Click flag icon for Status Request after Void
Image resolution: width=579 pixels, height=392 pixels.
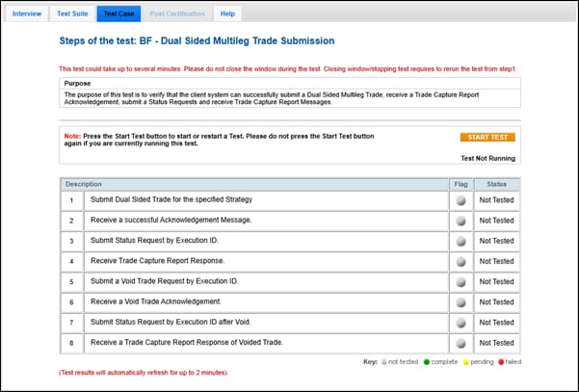click(461, 322)
